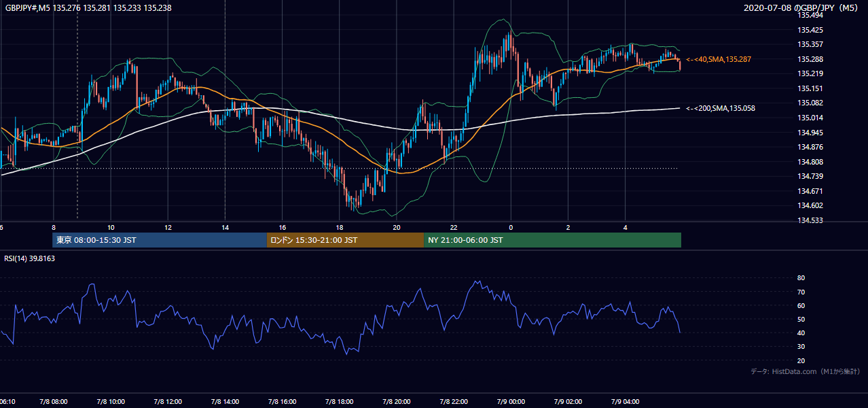Image resolution: width=868 pixels, height=408 pixels.
Task: Select the orange 40 SMA 135.287 label
Action: (719, 60)
